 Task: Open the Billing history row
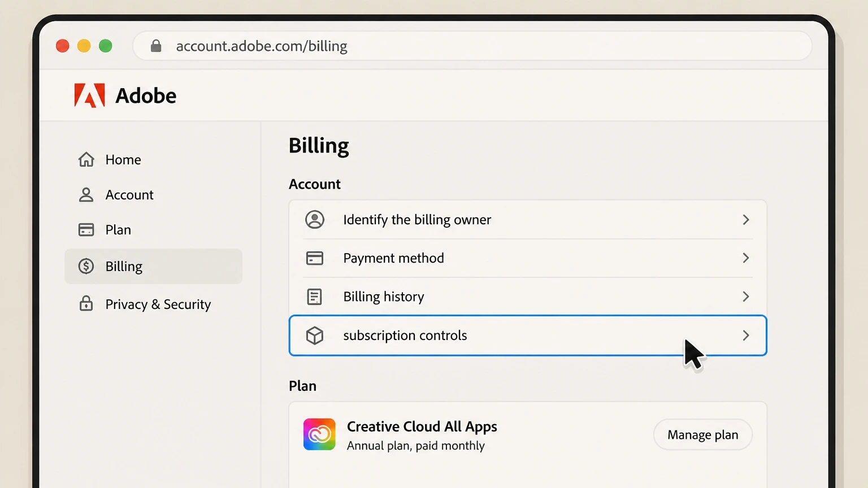pyautogui.click(x=528, y=297)
